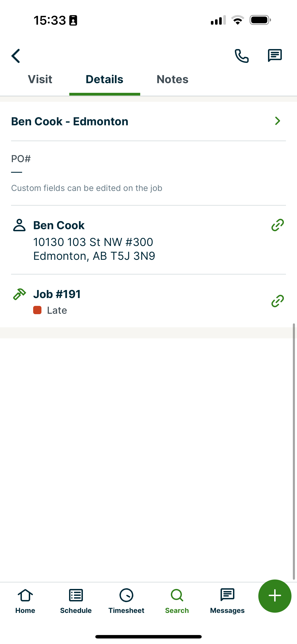
Task: Click the vertical scrollbar on right
Action: [x=294, y=450]
